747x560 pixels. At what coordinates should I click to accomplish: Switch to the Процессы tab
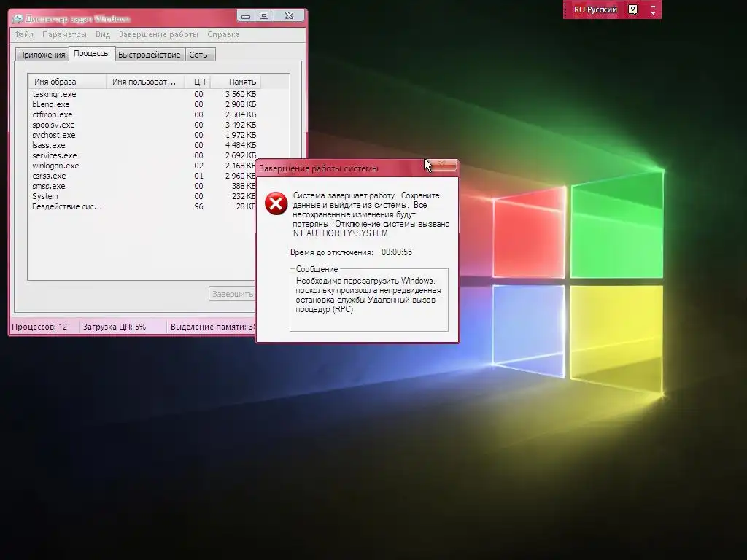(91, 53)
